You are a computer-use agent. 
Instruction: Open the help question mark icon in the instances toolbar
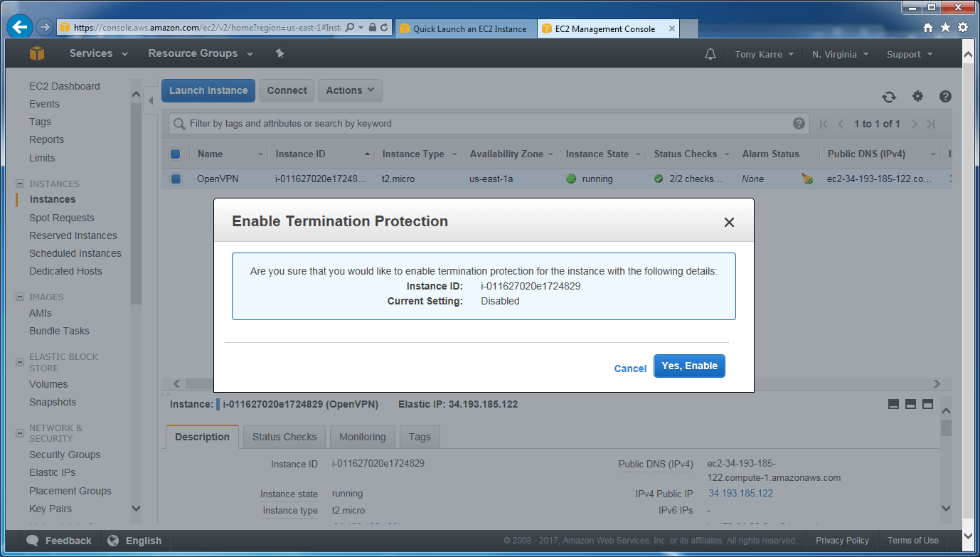pos(945,96)
